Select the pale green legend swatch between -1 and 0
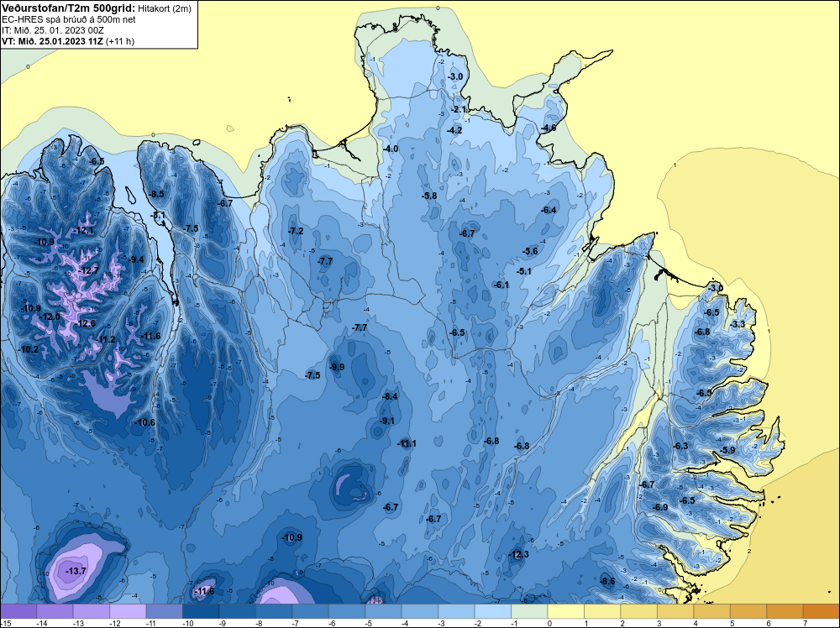The image size is (840, 628). [529, 611]
